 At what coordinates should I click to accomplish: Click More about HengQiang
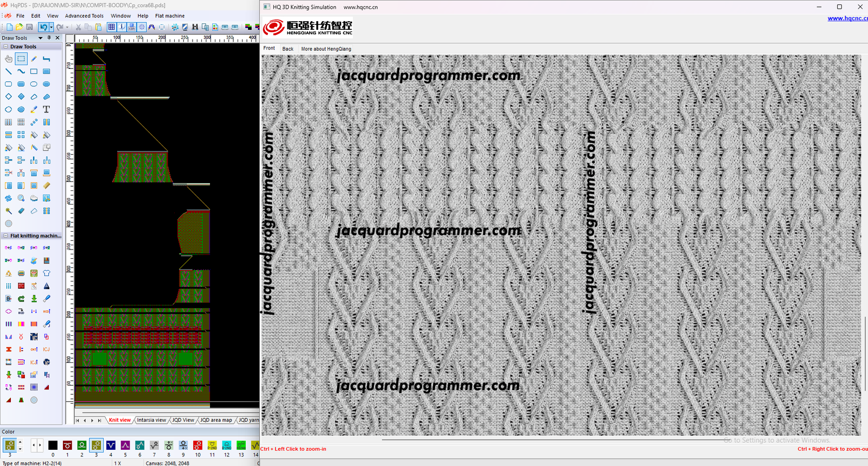pos(326,49)
